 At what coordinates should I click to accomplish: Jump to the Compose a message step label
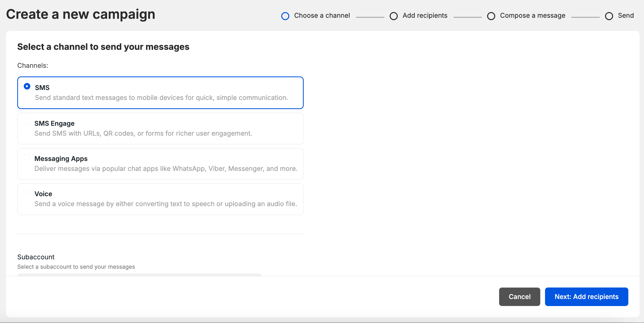[x=532, y=16]
